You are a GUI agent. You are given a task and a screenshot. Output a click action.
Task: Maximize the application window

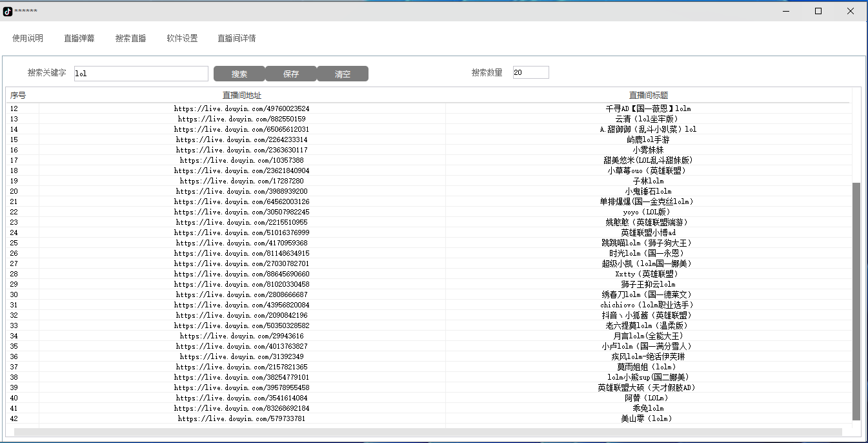pos(818,11)
